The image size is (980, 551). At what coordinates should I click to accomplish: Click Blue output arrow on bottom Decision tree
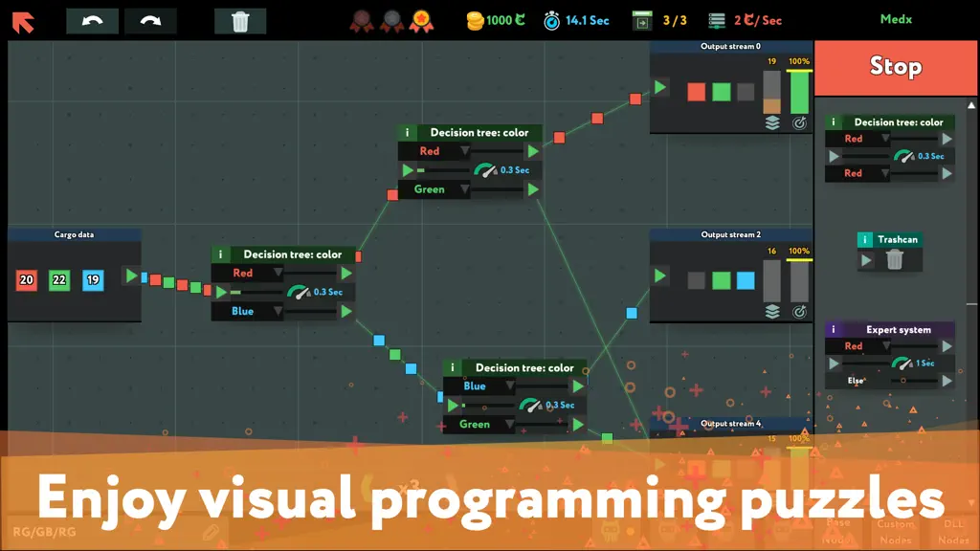578,386
